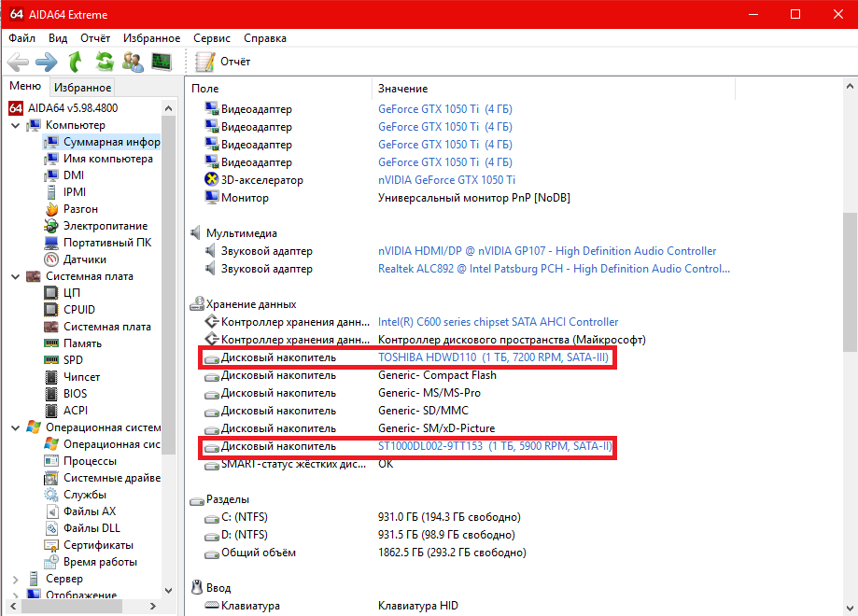
Task: Select the SMART-статус жёстких дисков row
Action: coord(299,465)
